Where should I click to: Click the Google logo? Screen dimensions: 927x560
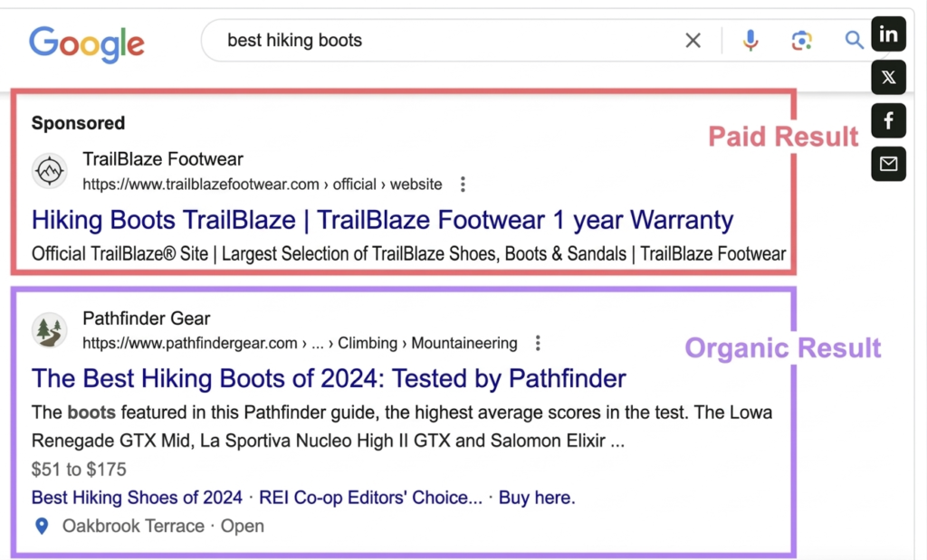pos(87,43)
